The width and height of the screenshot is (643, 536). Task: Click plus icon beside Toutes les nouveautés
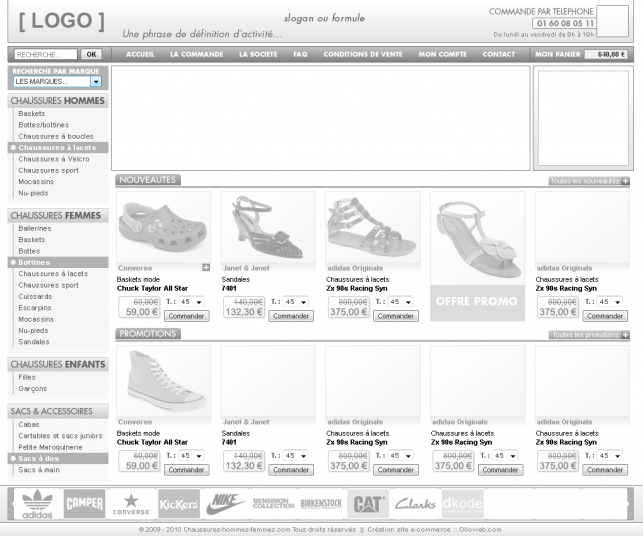point(625,181)
